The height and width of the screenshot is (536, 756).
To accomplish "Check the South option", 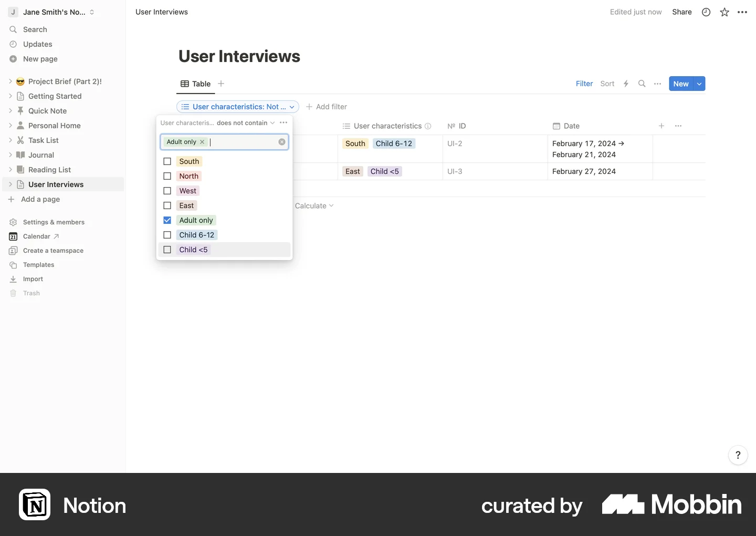I will (x=167, y=161).
